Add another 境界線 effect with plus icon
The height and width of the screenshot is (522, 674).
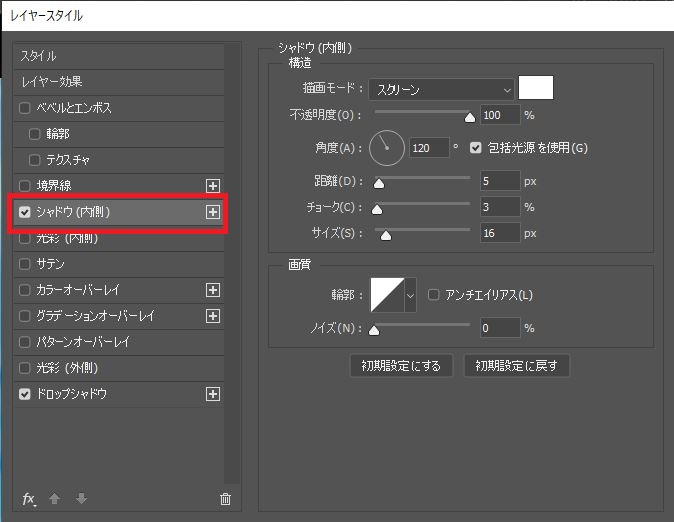[213, 186]
